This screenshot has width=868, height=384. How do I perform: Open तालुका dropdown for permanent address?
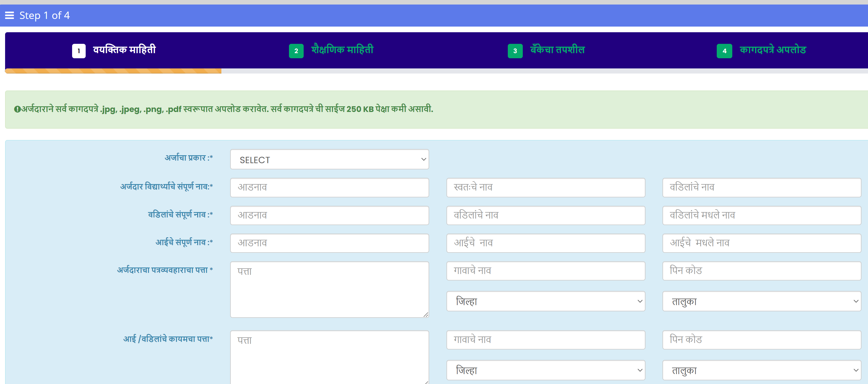(761, 370)
